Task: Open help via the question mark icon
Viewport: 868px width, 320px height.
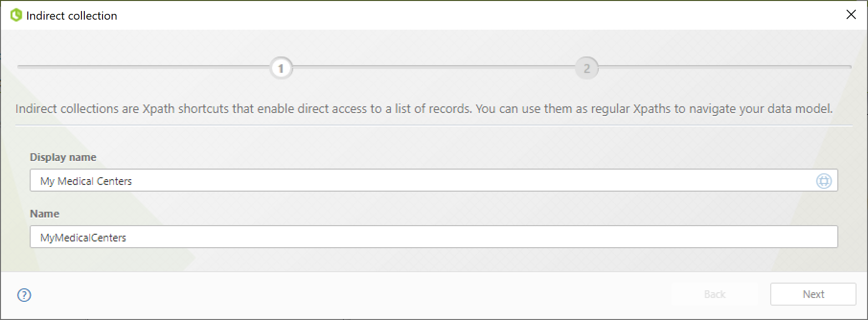Action: pos(24,295)
